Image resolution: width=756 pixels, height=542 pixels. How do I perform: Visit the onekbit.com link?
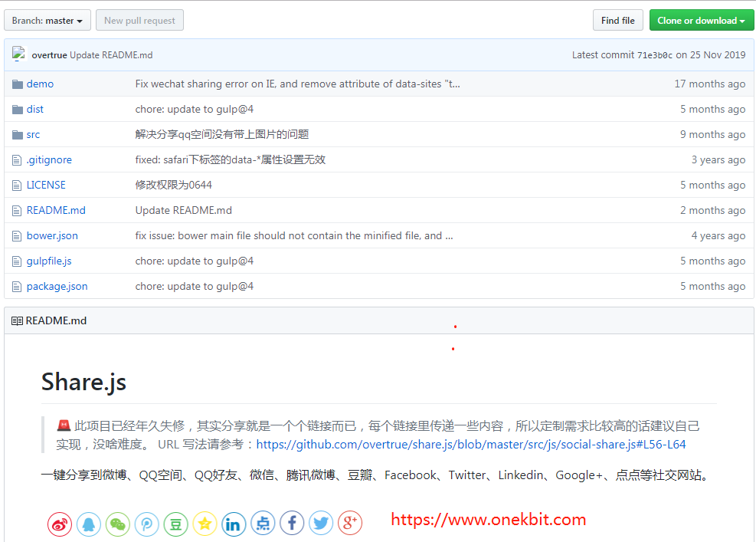click(488, 519)
